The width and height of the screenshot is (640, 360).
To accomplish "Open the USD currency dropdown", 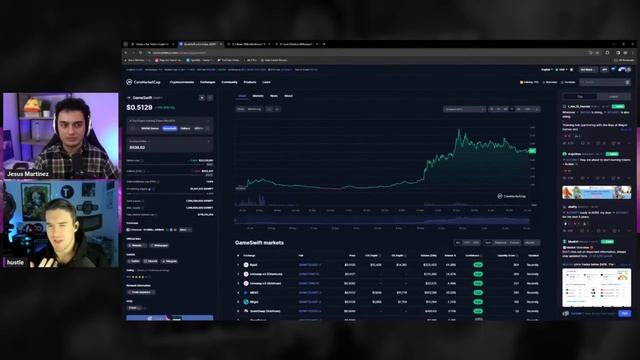I will 562,70.
